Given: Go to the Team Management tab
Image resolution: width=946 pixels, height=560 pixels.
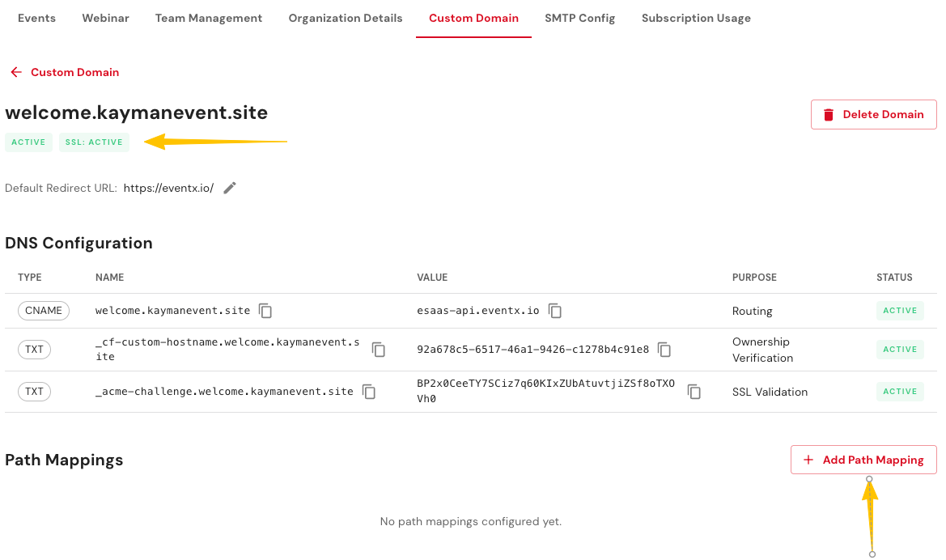Looking at the screenshot, I should [209, 18].
